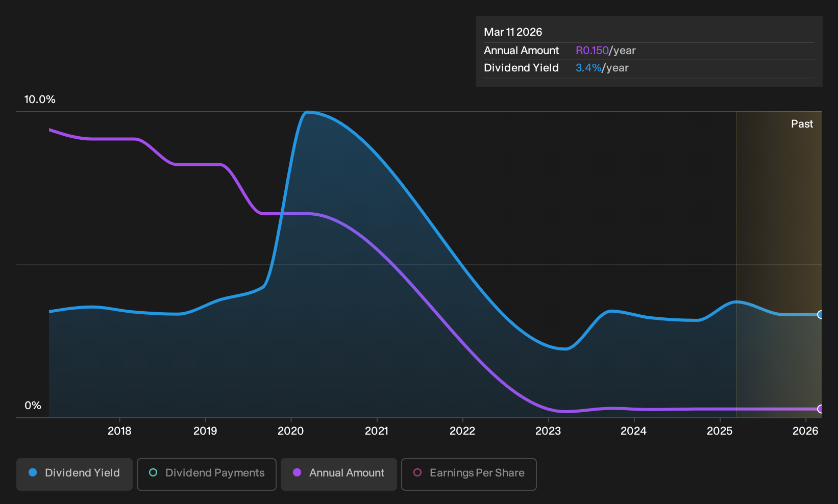Screen dimensions: 838x504
Task: Click the 2023 label on the x-axis
Action: (x=548, y=431)
